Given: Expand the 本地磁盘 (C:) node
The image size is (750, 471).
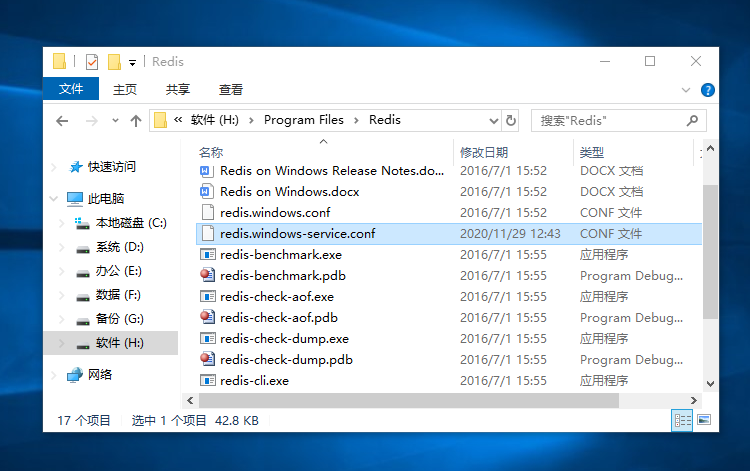Looking at the screenshot, I should 62,223.
